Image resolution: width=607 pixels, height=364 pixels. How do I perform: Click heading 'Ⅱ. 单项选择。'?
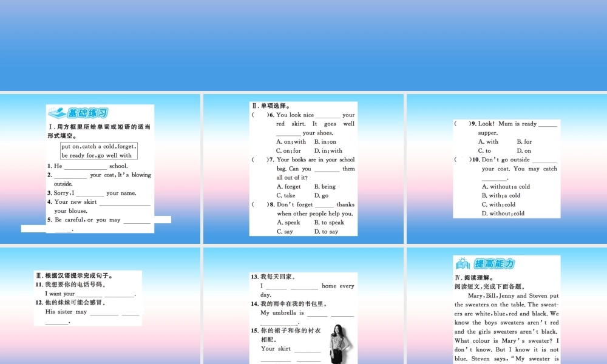click(x=271, y=106)
